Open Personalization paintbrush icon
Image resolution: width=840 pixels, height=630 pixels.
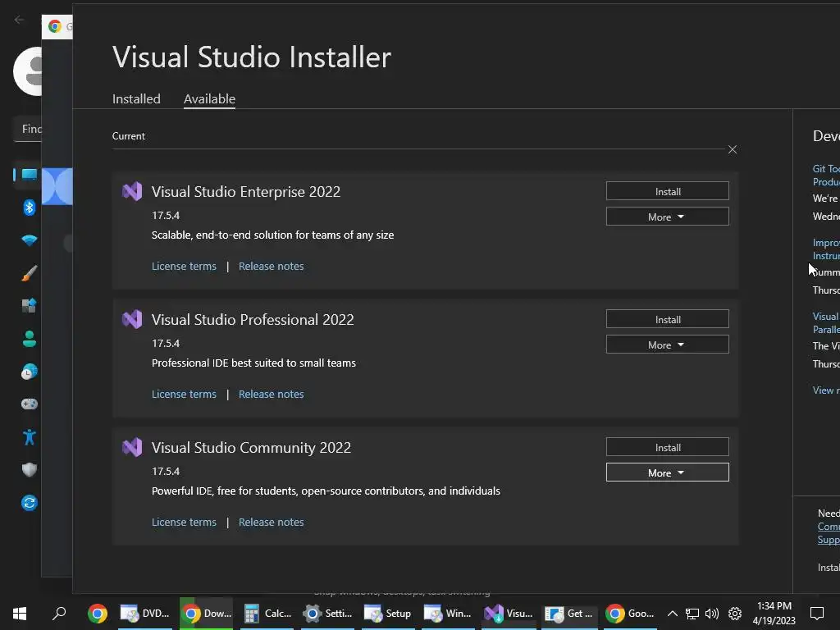pos(29,273)
